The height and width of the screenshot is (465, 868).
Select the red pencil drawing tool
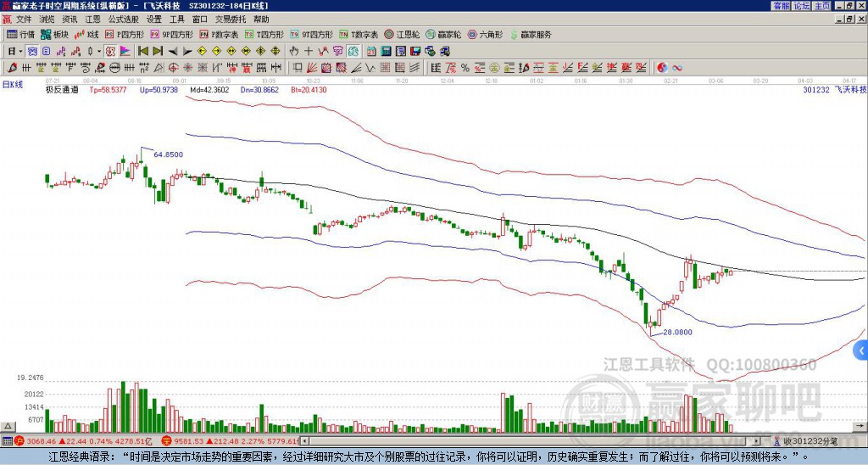tap(11, 68)
